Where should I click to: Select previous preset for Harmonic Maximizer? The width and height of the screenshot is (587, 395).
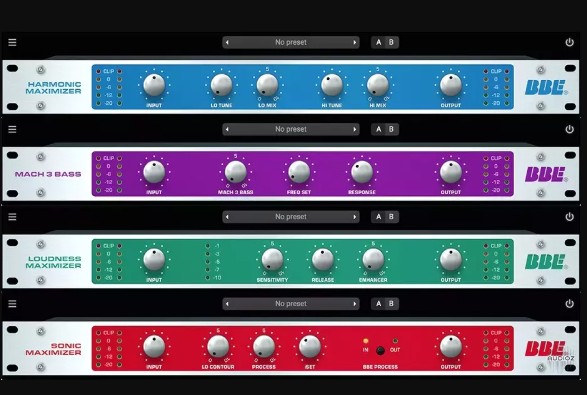point(227,42)
